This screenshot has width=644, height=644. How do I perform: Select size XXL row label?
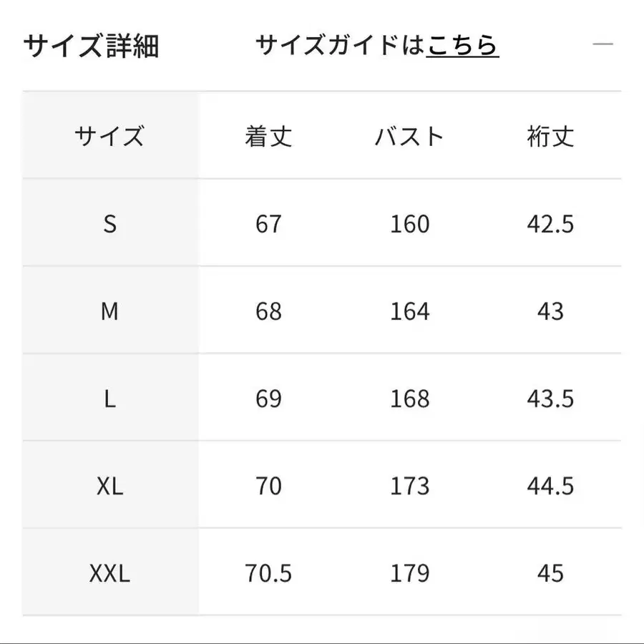(x=109, y=573)
